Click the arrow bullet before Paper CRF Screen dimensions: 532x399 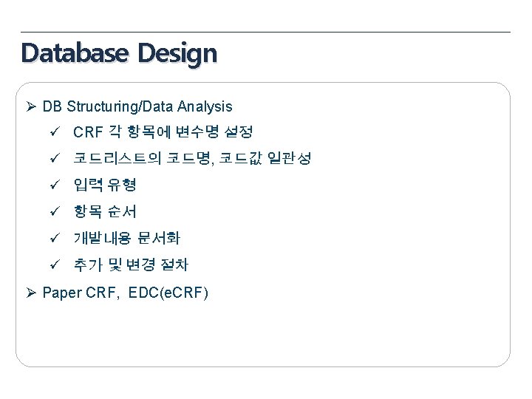click(31, 293)
